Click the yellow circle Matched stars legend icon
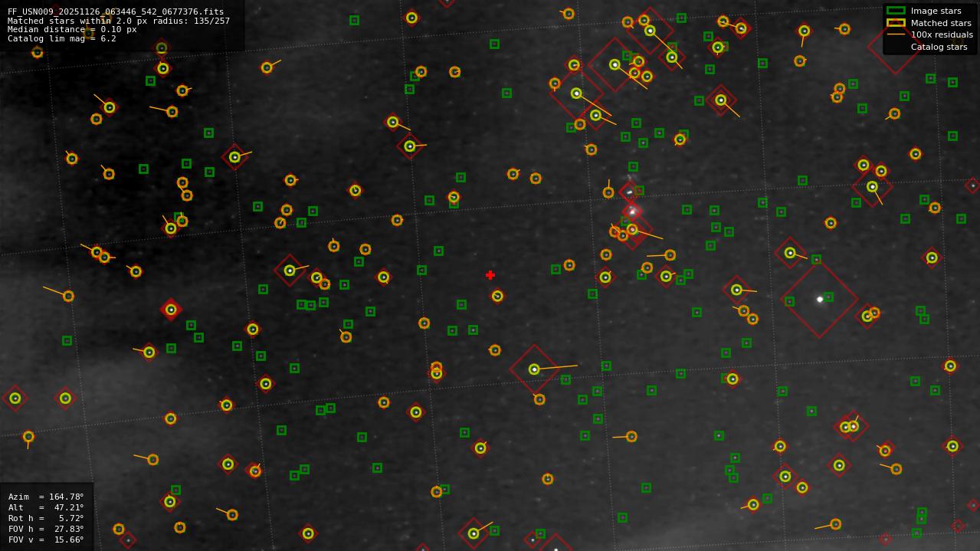 click(896, 23)
